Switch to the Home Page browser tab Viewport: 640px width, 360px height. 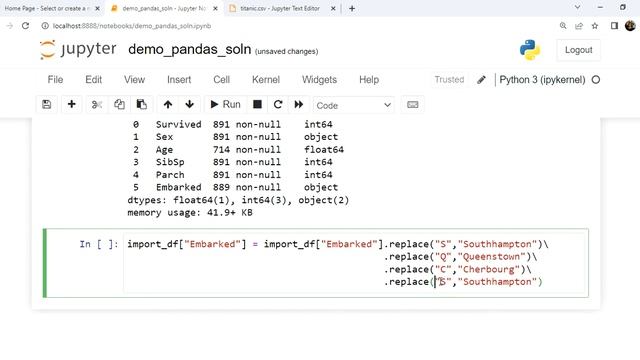46,8
